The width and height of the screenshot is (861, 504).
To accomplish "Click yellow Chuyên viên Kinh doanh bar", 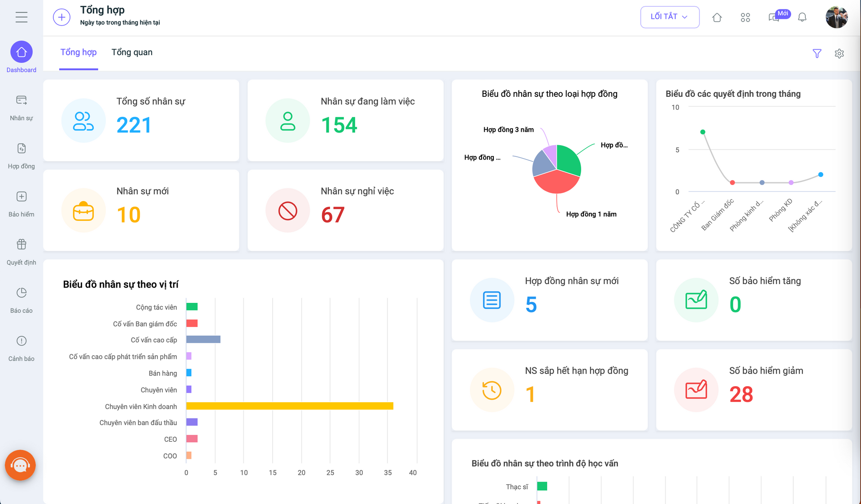I will [290, 406].
